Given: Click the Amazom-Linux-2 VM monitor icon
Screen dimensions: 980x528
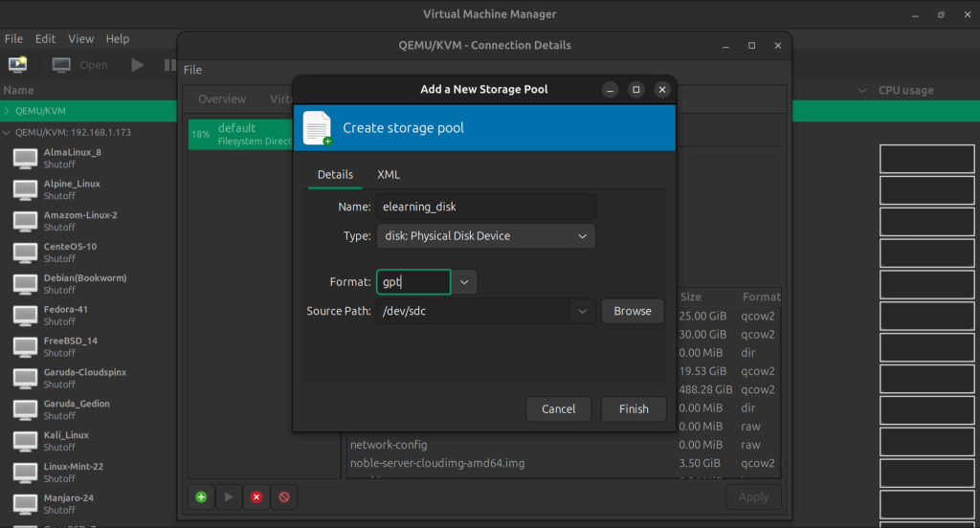Looking at the screenshot, I should [x=25, y=221].
